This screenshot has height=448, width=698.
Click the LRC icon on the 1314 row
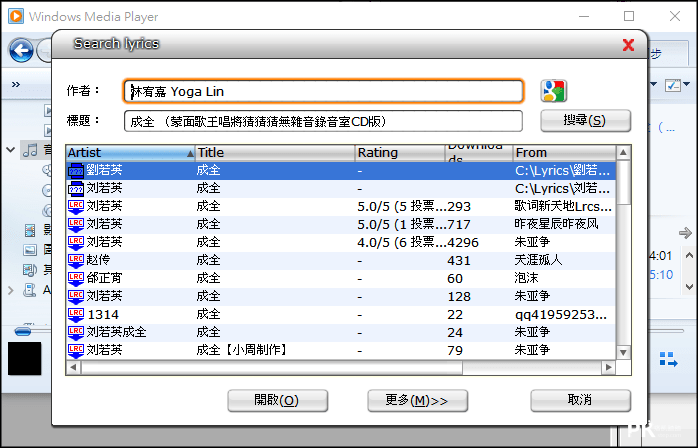coord(76,315)
